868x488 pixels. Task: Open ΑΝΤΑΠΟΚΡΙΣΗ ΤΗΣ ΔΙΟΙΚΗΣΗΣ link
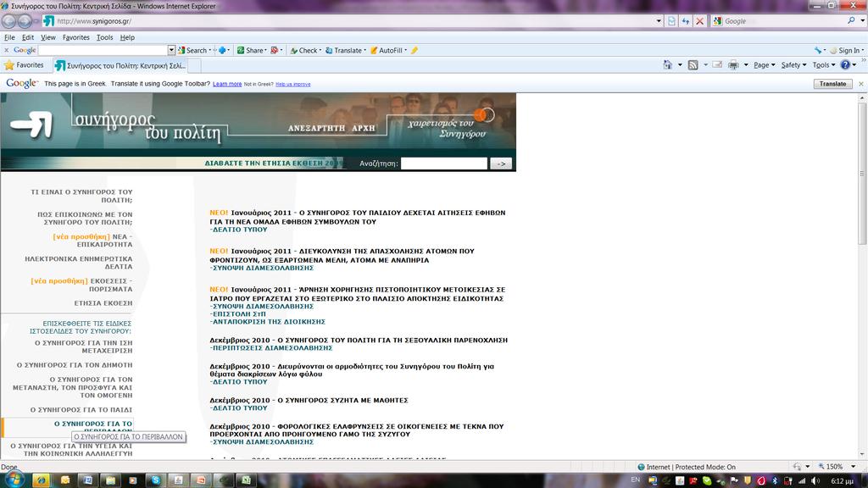pyautogui.click(x=267, y=321)
